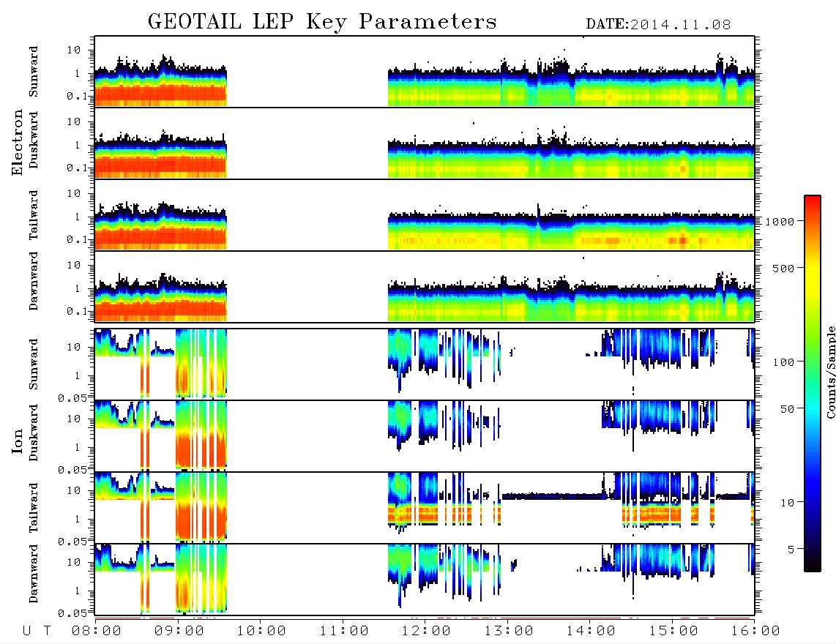Click the Ion Duskward panel label
Viewport: 836px width, 644px height.
34,433
